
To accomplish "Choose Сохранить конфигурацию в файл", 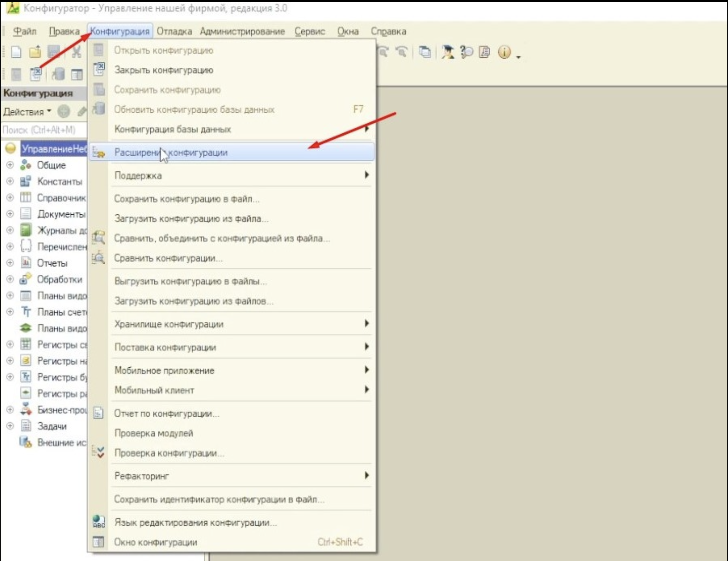I will click(232, 199).
